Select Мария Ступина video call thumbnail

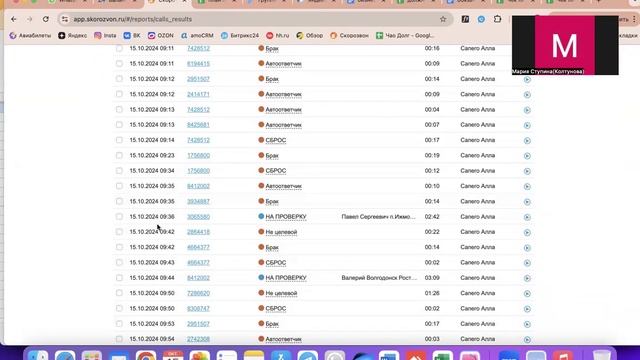point(565,45)
